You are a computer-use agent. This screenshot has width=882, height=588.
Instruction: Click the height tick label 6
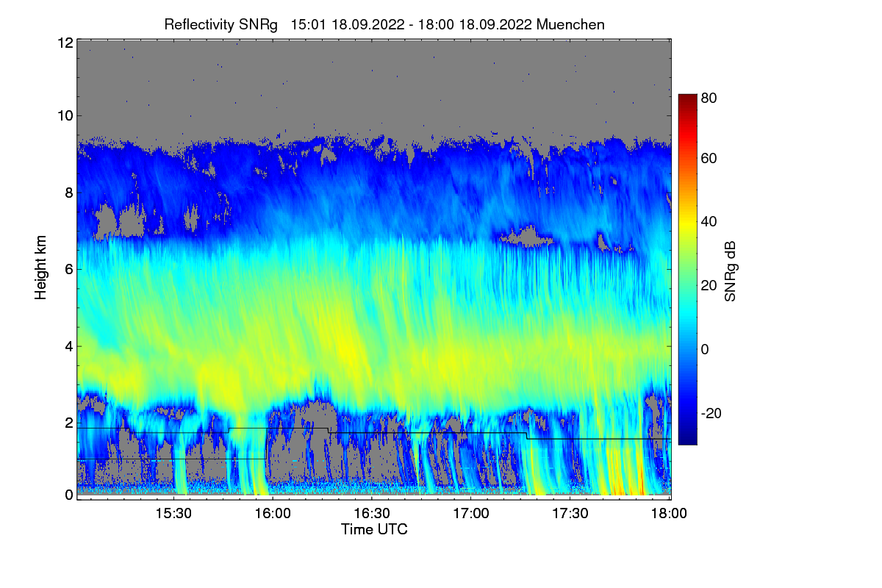coord(68,270)
